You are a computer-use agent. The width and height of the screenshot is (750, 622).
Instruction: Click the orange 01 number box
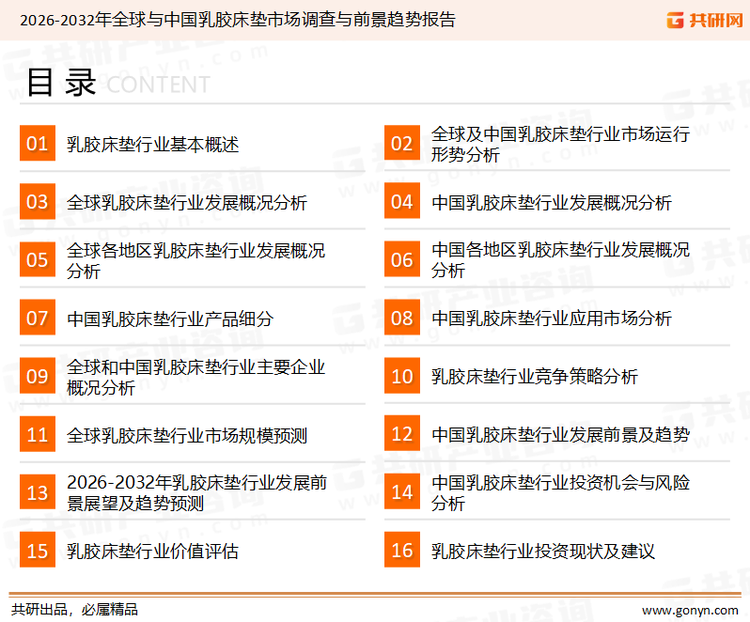(x=37, y=143)
